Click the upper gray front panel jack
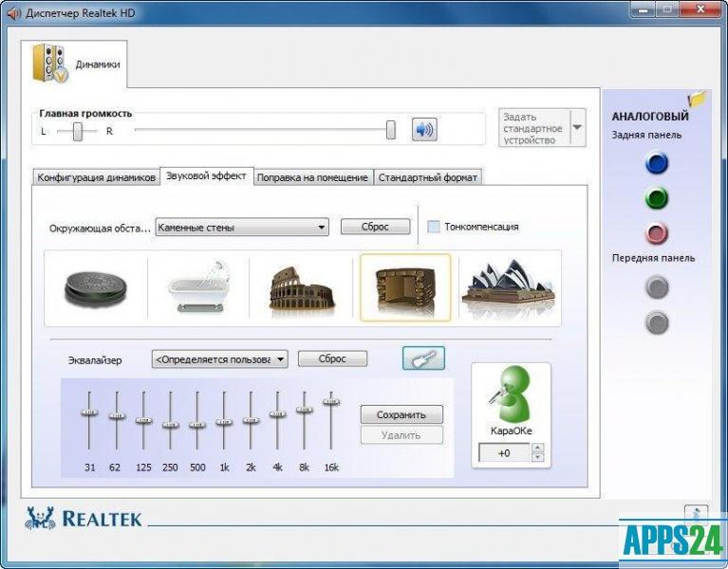Viewport: 728px width, 569px height. [658, 287]
